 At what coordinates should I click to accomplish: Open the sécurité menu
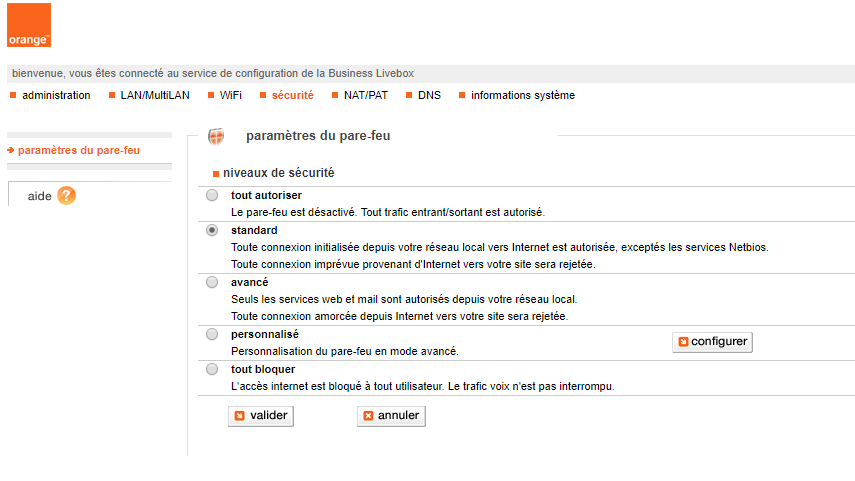[x=291, y=96]
